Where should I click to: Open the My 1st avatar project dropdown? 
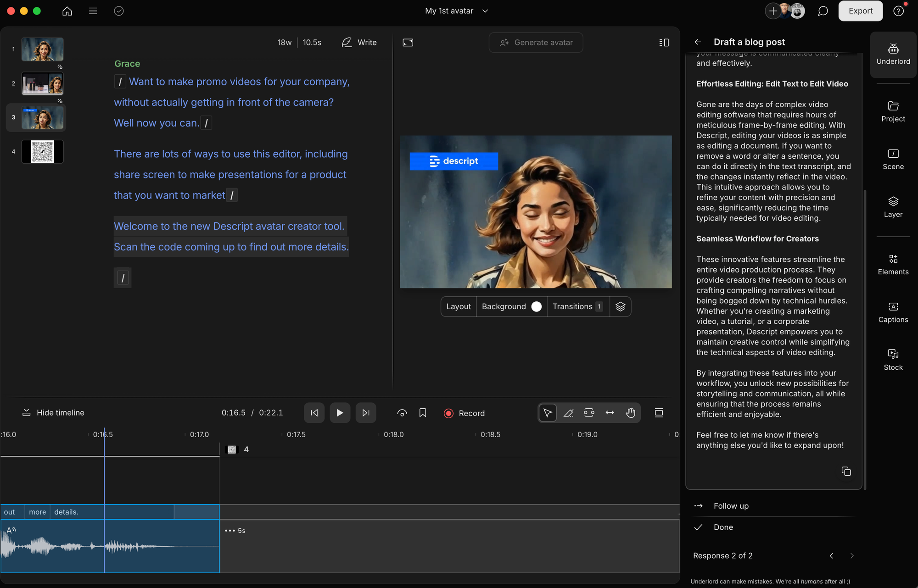pyautogui.click(x=456, y=11)
